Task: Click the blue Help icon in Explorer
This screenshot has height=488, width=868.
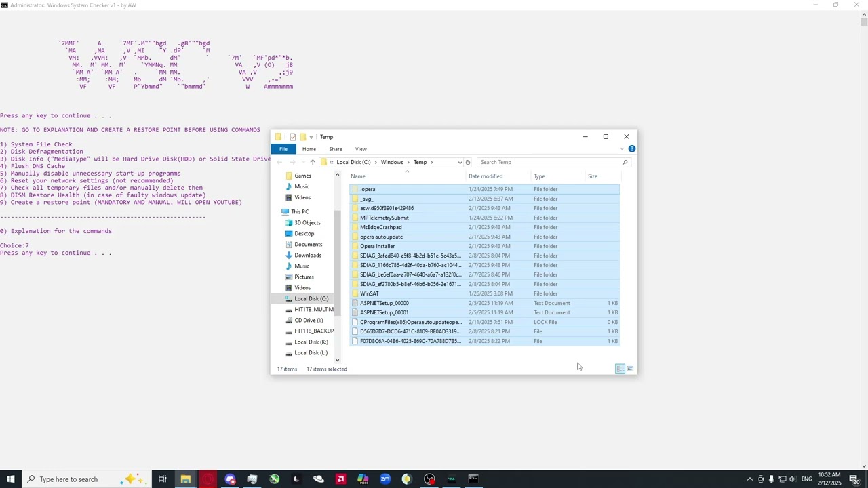Action: point(632,149)
